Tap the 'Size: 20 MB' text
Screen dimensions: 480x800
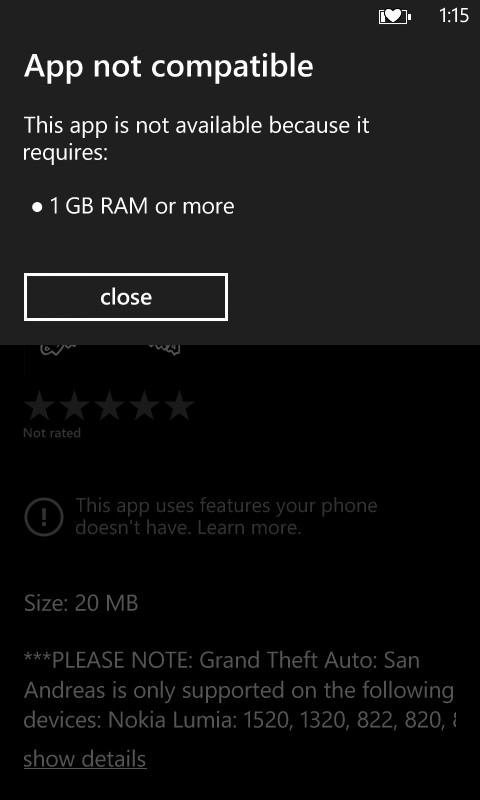[x=81, y=604]
